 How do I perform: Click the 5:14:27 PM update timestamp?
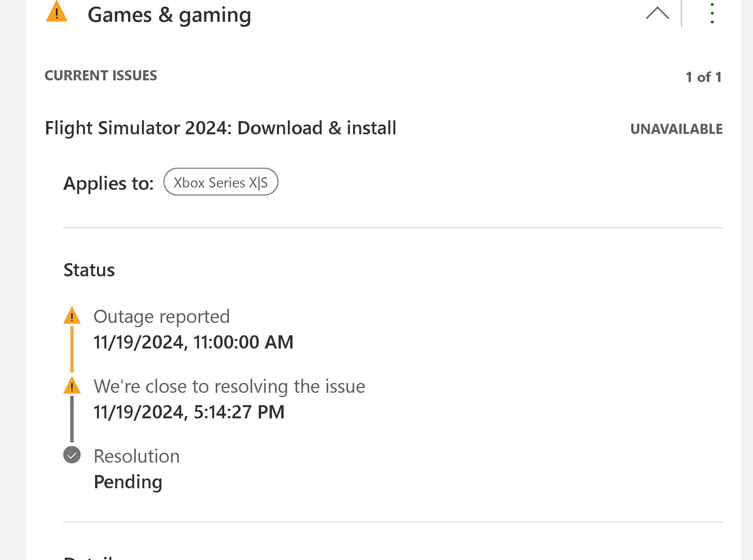(189, 412)
